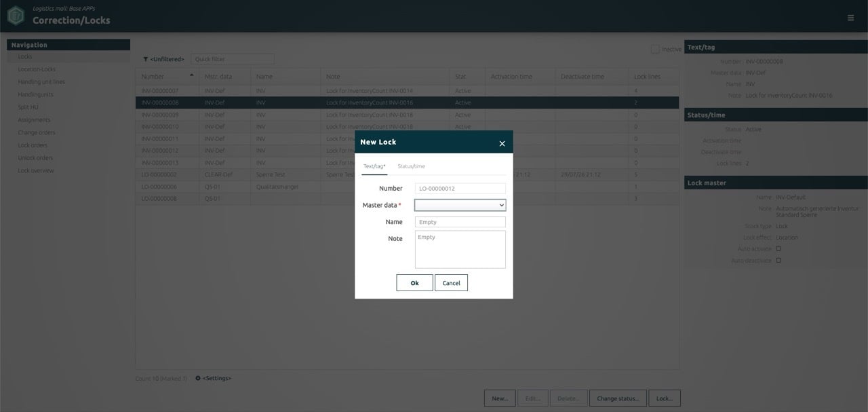Sort by Lock lines column header

pyautogui.click(x=654, y=77)
